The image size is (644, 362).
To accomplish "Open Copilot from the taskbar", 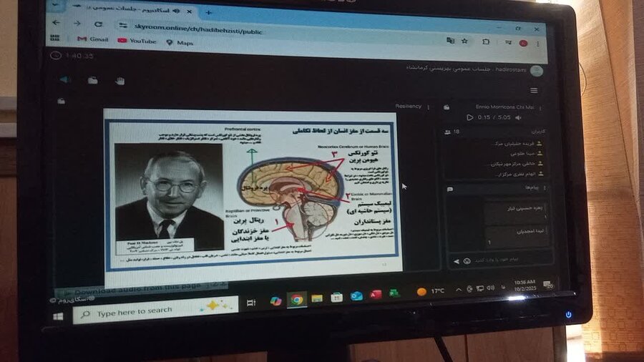I will coord(275,301).
